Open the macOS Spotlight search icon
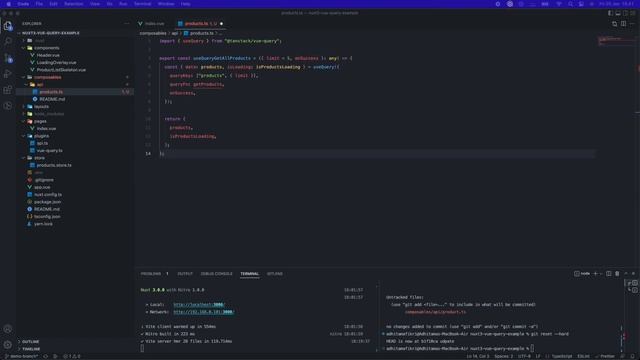The width and height of the screenshot is (640, 360). pyautogui.click(x=571, y=4)
